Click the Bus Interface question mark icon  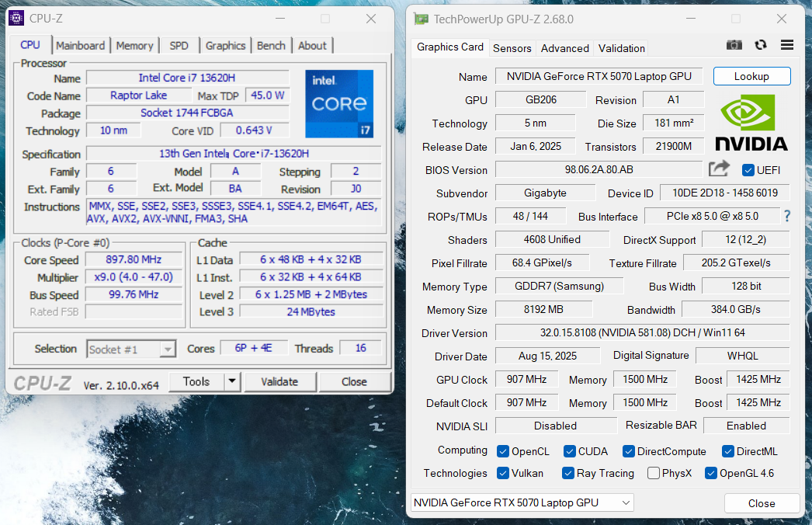pos(786,217)
